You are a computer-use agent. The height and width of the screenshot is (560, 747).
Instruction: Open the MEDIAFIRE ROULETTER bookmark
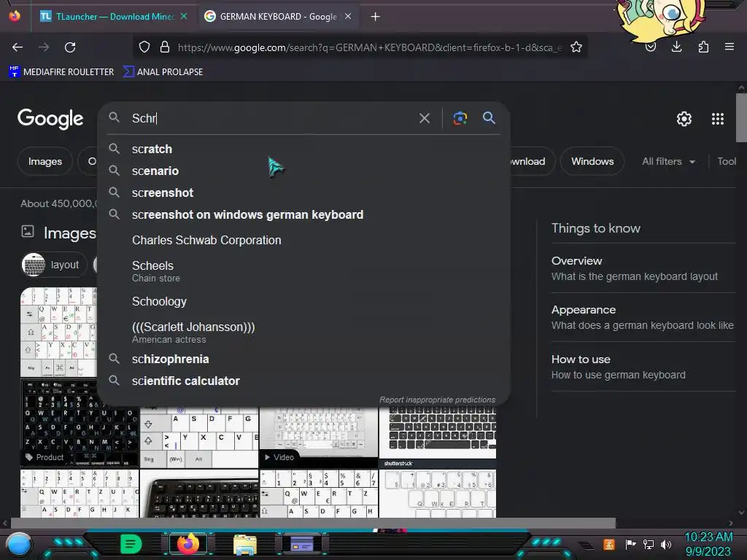click(61, 72)
